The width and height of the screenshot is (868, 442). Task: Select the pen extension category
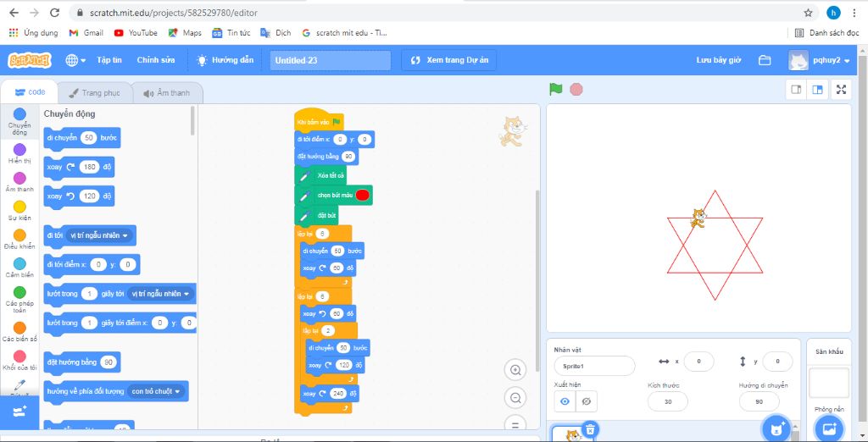click(19, 385)
